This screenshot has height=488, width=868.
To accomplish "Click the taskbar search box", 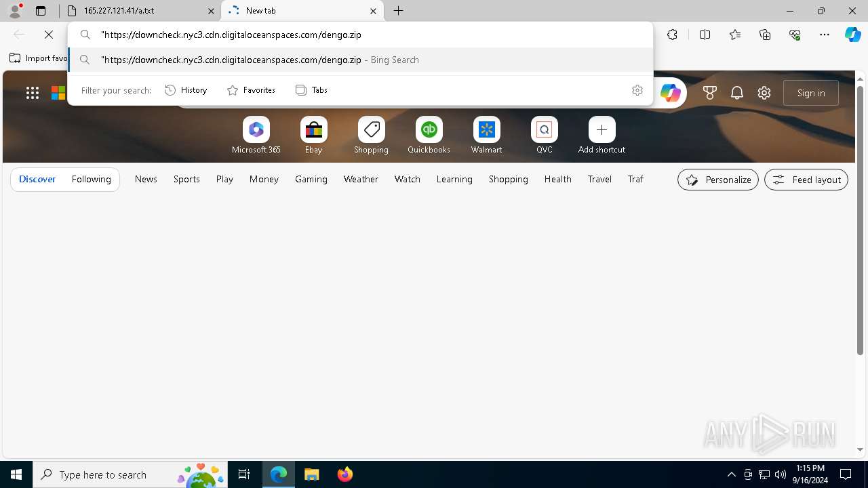I will pyautogui.click(x=130, y=474).
